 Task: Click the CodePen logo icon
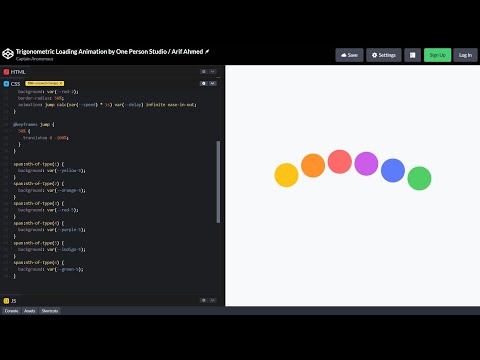pos(8,54)
